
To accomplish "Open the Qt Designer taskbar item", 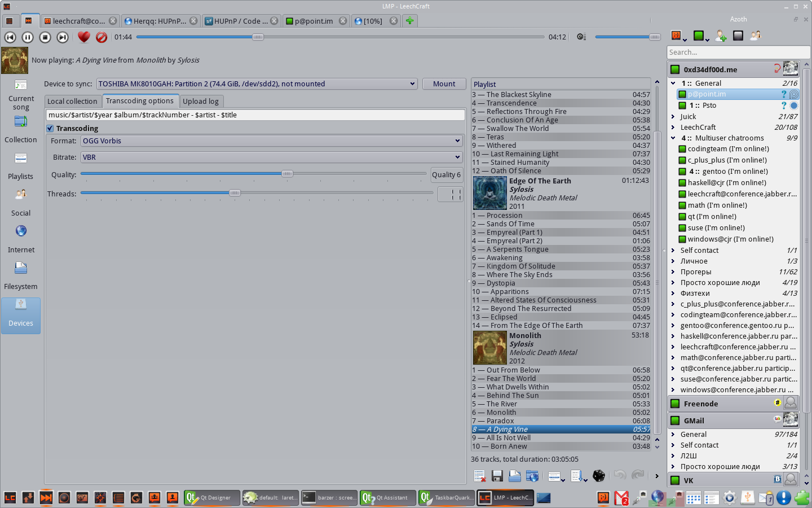I will click(x=212, y=497).
